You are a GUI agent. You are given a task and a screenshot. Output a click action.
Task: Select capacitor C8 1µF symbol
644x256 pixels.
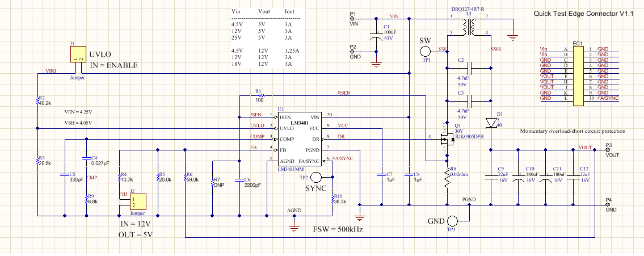pos(409,175)
